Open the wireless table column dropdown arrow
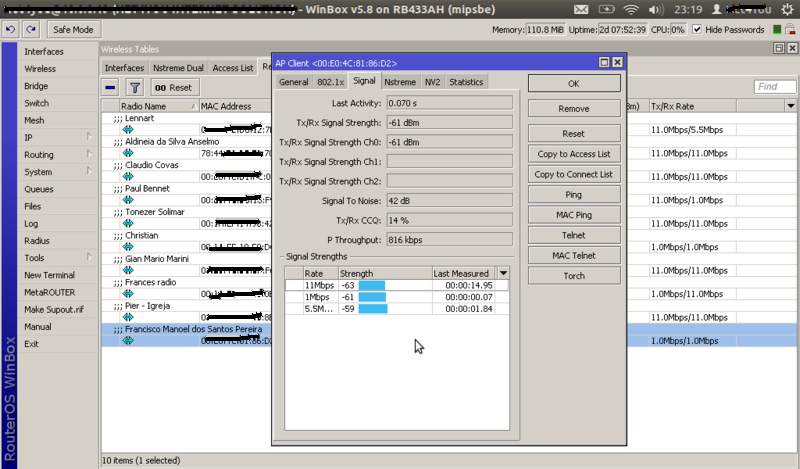 (790, 105)
